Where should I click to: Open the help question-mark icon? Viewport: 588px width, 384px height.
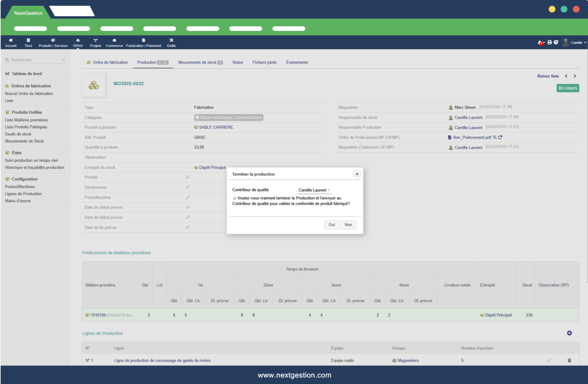556,42
